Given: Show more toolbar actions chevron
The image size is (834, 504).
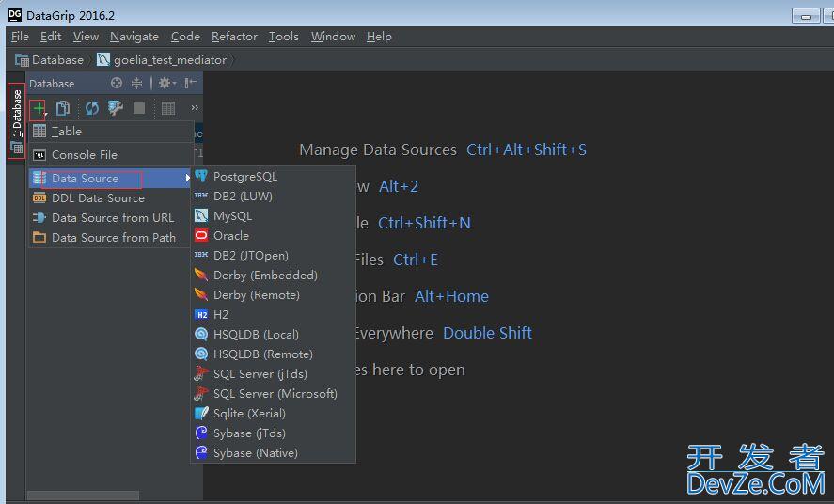Looking at the screenshot, I should [x=195, y=108].
